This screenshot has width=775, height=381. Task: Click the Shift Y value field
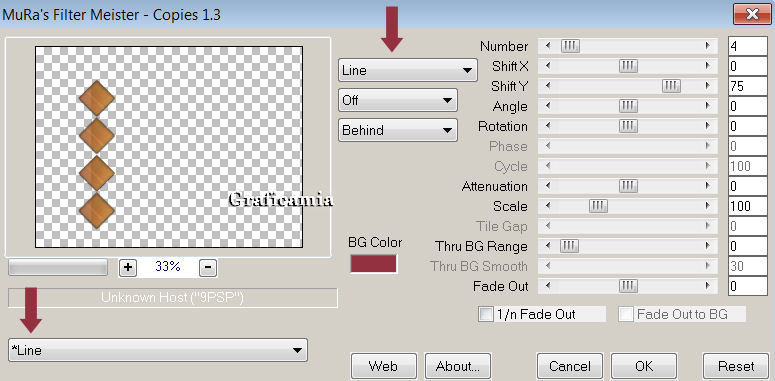747,86
